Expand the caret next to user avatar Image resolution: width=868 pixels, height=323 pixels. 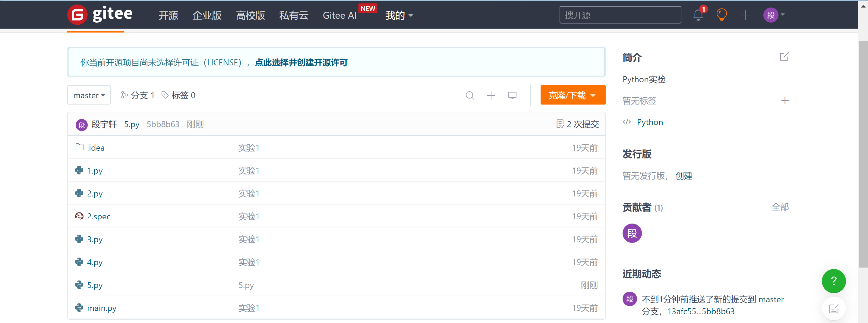tap(782, 15)
